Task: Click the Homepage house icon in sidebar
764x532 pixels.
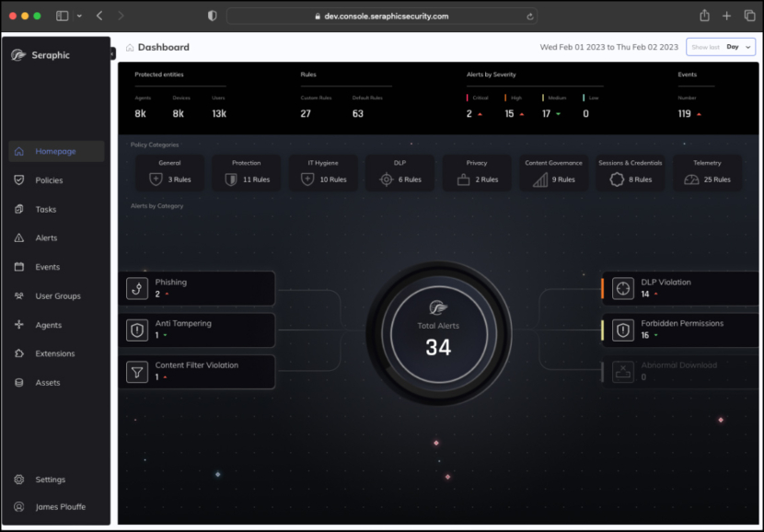Action: coord(19,152)
